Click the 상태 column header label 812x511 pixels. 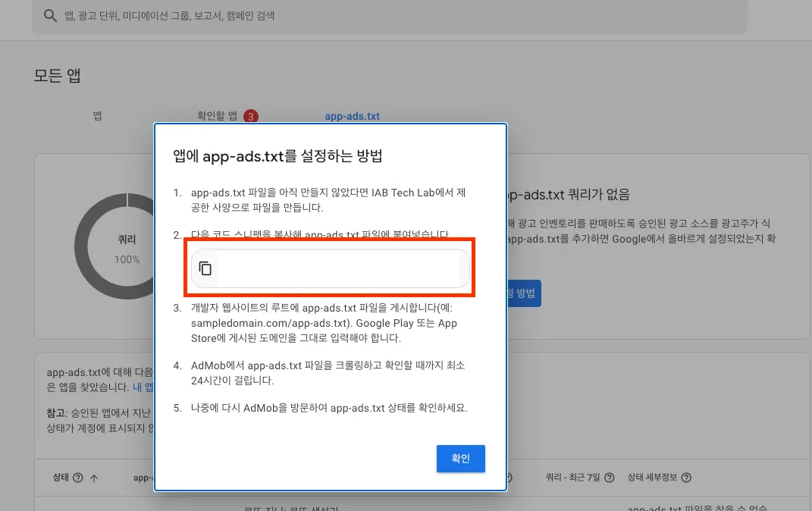click(x=61, y=478)
